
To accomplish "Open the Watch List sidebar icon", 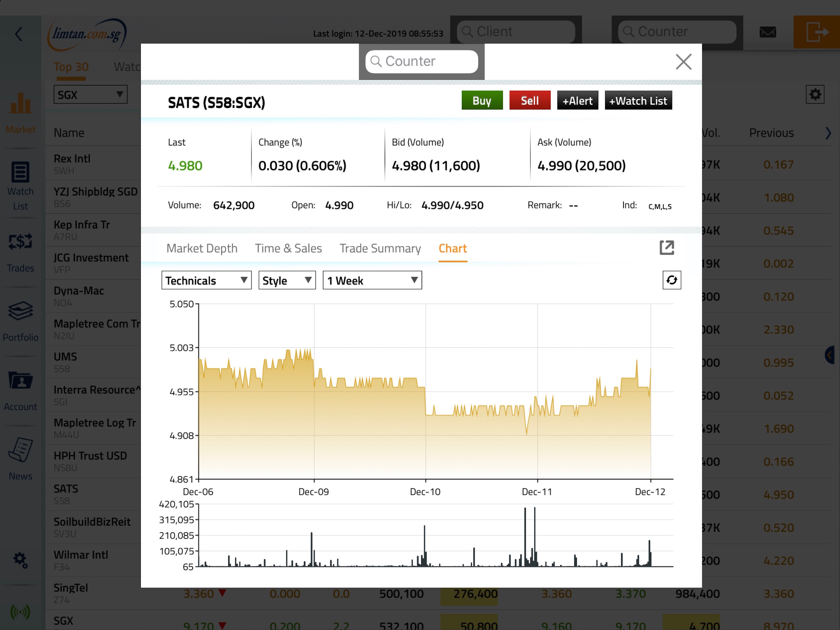I will [x=21, y=186].
